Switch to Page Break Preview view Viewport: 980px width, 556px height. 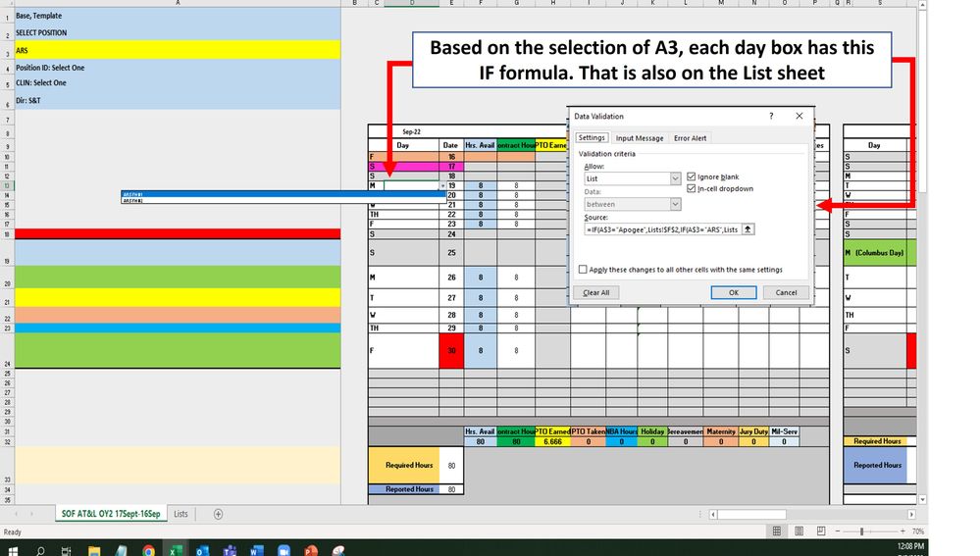(821, 531)
